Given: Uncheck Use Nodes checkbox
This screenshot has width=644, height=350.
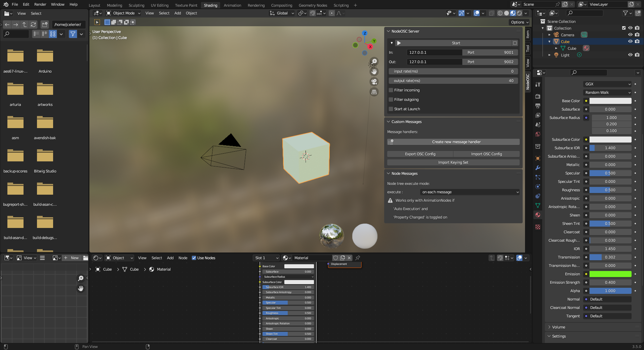Looking at the screenshot, I should [194, 258].
